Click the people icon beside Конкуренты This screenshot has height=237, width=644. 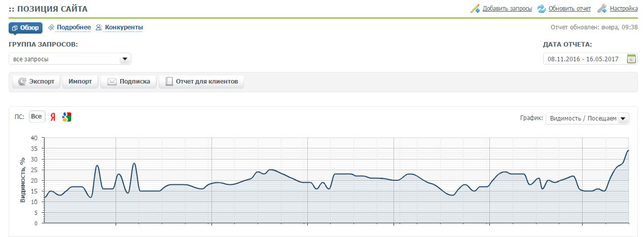click(x=99, y=27)
